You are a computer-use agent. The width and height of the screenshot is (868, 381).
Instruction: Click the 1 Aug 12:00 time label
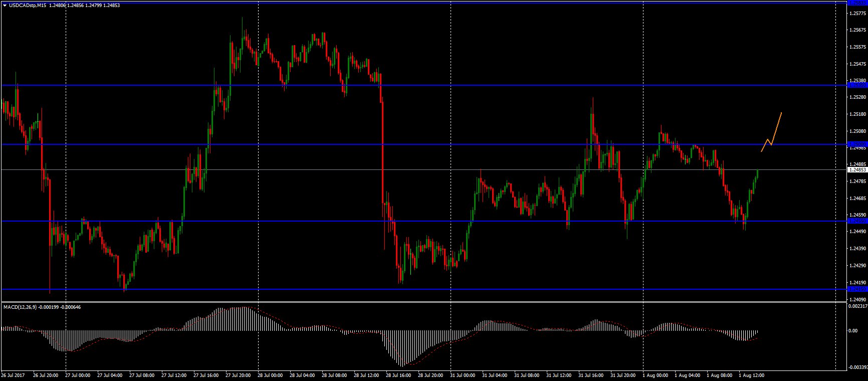click(753, 375)
